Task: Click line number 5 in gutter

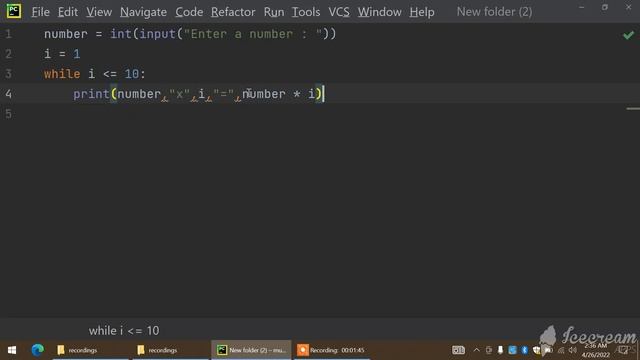Action: [8, 114]
